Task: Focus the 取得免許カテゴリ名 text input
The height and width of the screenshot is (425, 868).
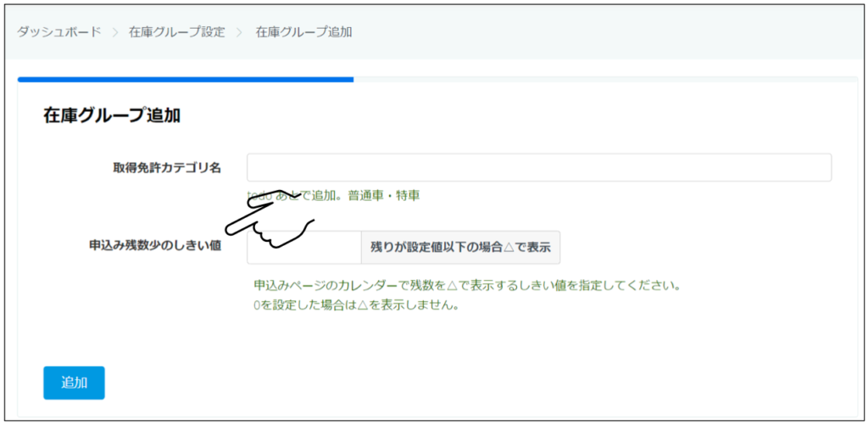Action: pyautogui.click(x=538, y=168)
